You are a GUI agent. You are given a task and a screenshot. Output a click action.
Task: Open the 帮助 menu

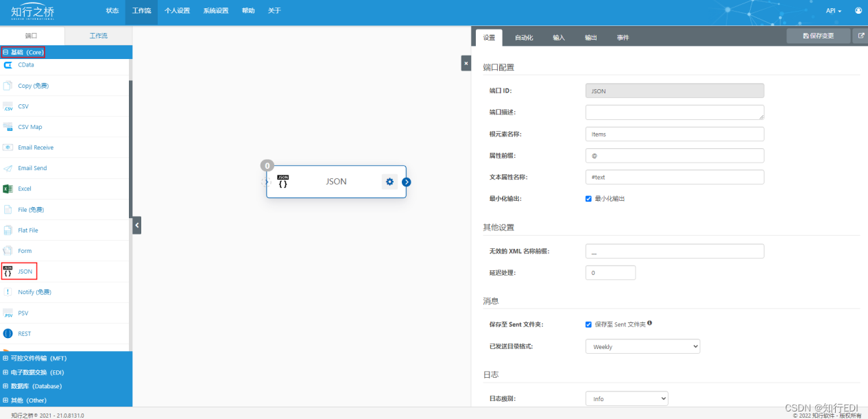248,11
